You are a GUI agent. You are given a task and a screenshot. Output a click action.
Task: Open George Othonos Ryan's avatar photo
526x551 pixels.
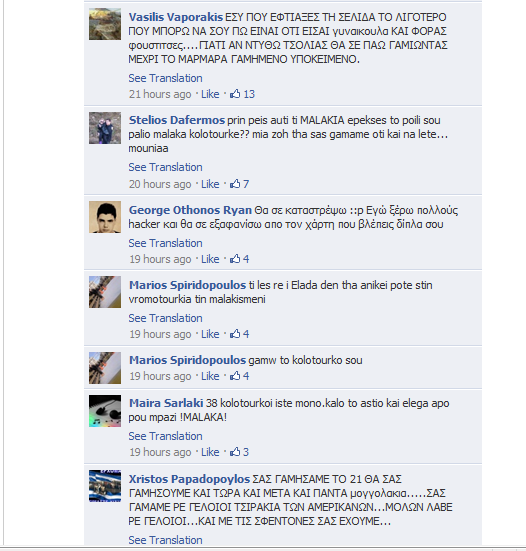105,217
